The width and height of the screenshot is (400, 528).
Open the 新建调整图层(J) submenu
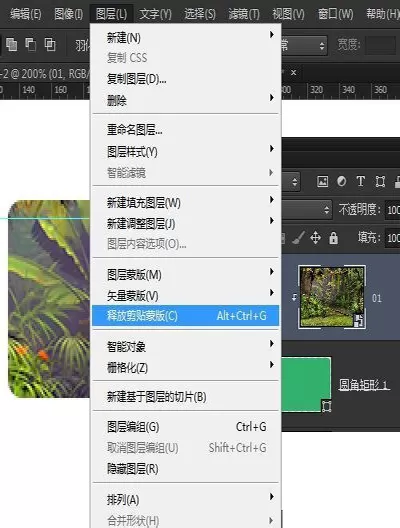[186, 224]
